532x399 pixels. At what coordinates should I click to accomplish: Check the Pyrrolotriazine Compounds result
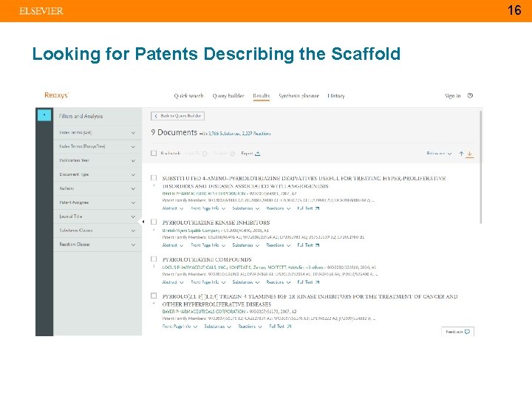(x=154, y=259)
